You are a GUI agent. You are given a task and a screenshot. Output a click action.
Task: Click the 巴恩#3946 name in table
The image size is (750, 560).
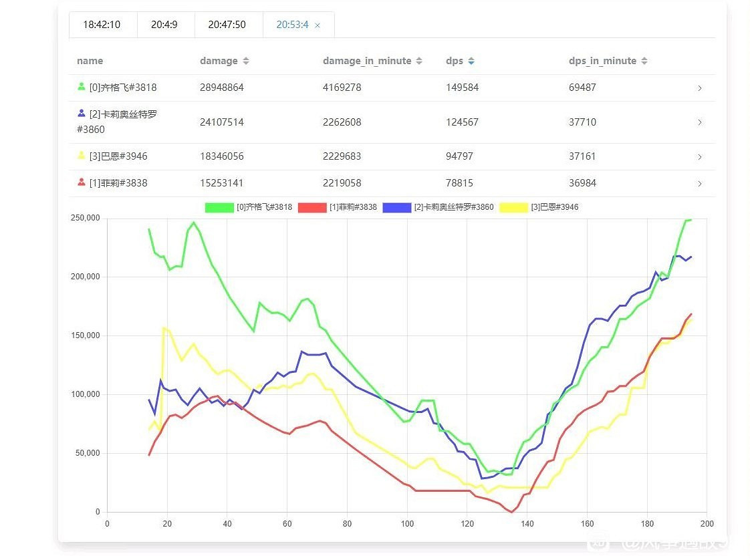[x=118, y=156]
